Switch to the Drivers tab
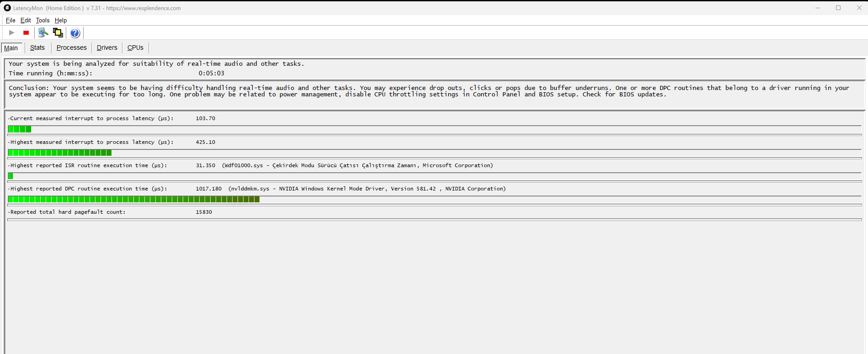 tap(107, 48)
